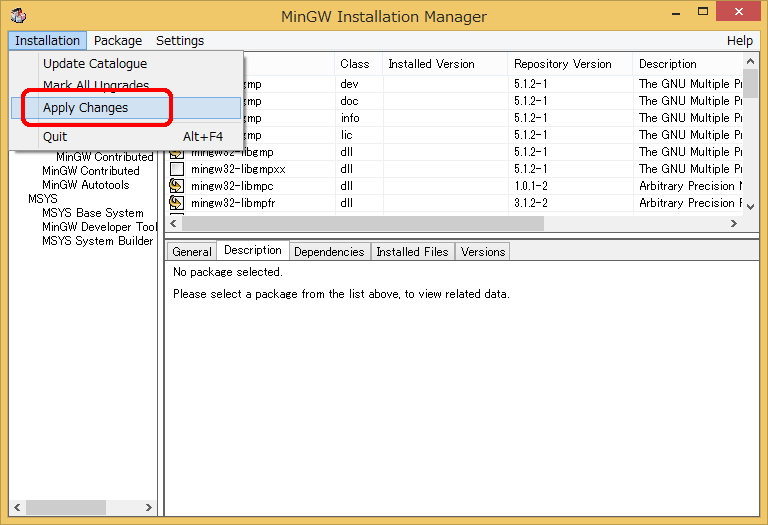
Task: Select the mingw32-libmpfr package name
Action: (233, 203)
